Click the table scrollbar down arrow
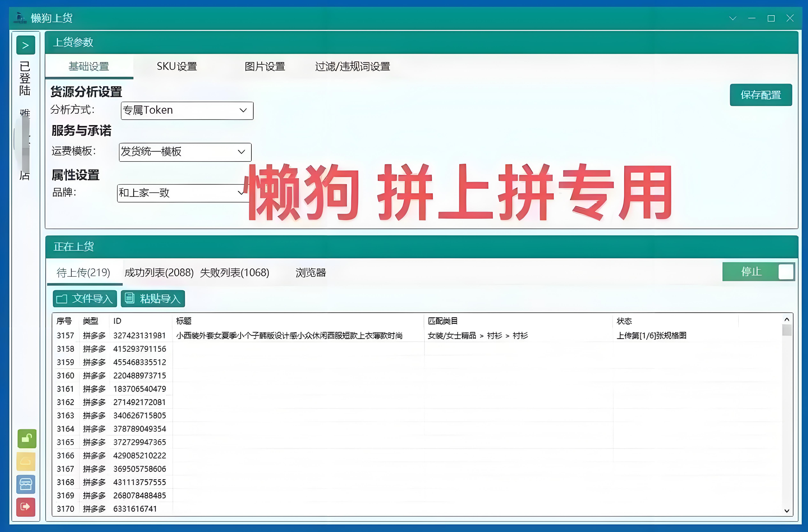This screenshot has height=532, width=808. tap(787, 511)
